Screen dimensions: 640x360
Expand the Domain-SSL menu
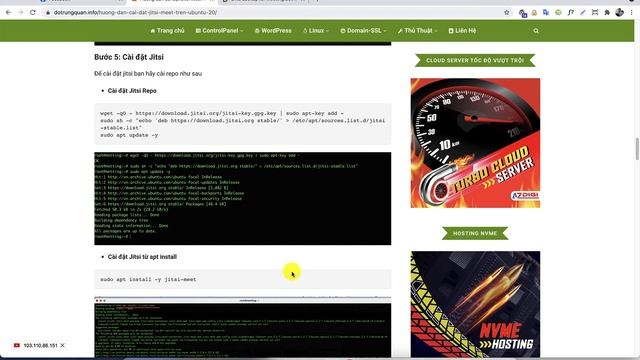pyautogui.click(x=363, y=31)
